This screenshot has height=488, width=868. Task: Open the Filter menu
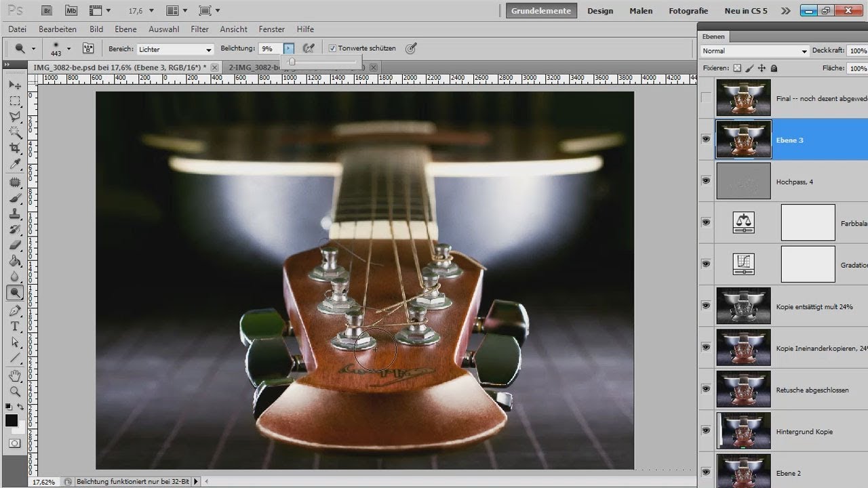coord(199,29)
